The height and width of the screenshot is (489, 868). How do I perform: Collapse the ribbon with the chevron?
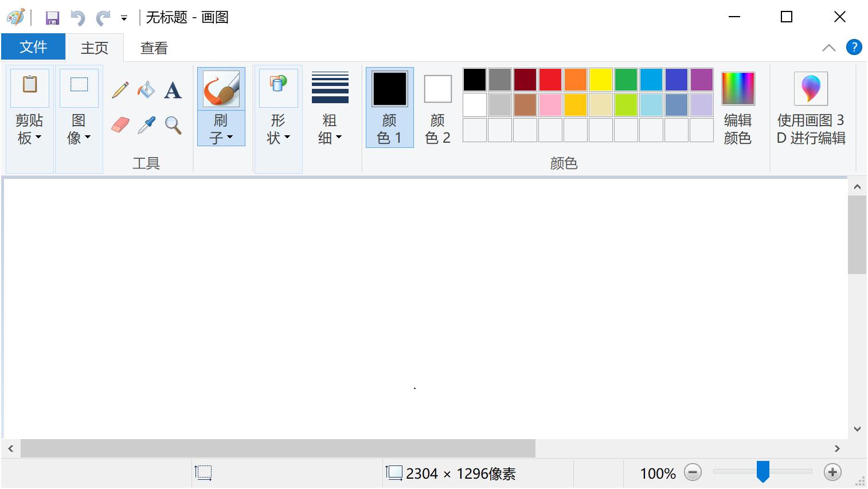[828, 48]
